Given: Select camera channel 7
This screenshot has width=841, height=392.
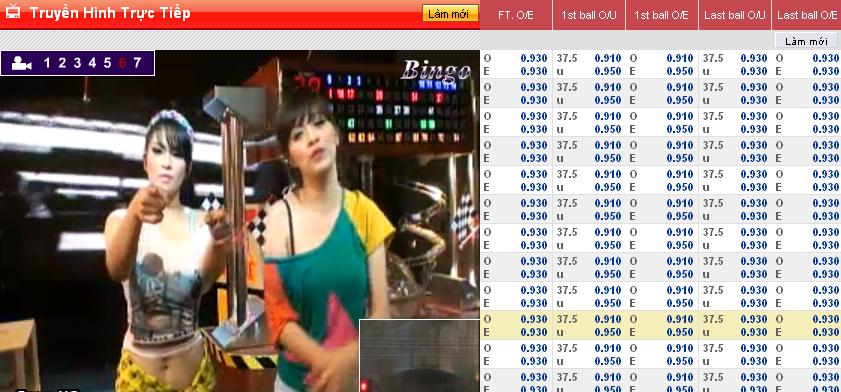Looking at the screenshot, I should tap(137, 63).
